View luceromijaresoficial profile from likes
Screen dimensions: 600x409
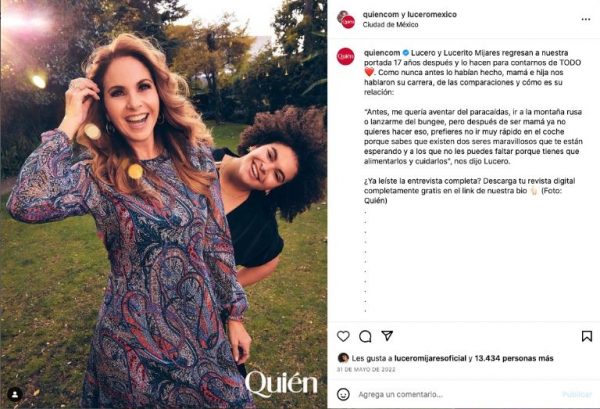click(x=430, y=358)
